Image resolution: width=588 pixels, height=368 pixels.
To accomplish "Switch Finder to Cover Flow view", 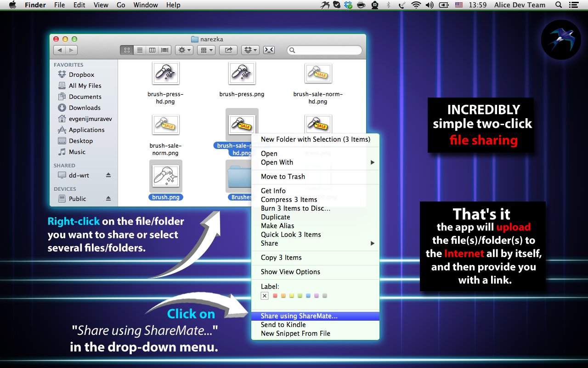I will 164,50.
